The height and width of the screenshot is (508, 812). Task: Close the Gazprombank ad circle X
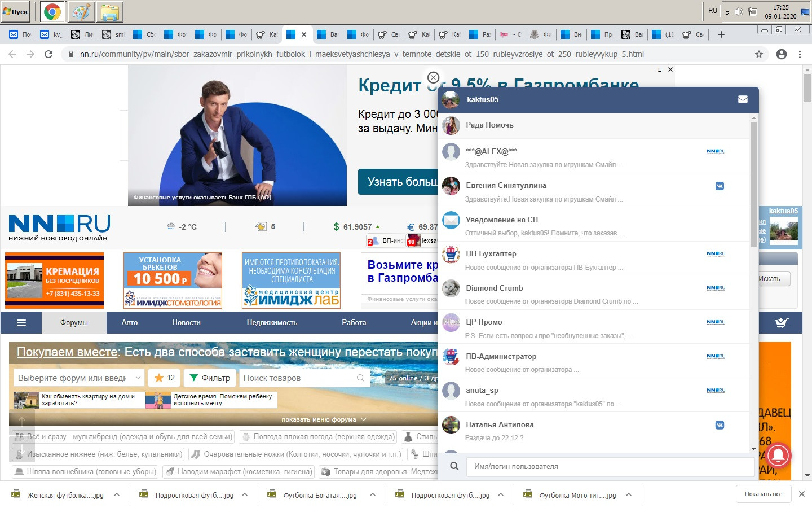point(433,77)
